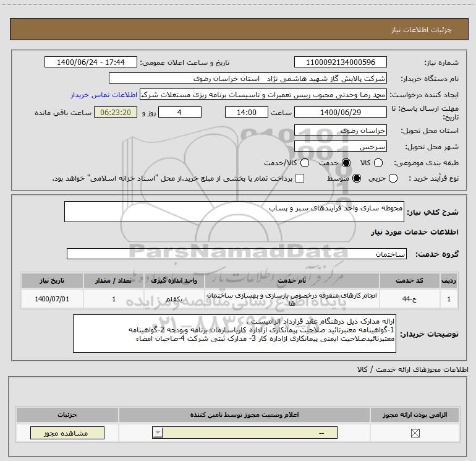Screen dimensions: 476x461
Task: Click the delivery city field سرخس
Action: (x=340, y=147)
